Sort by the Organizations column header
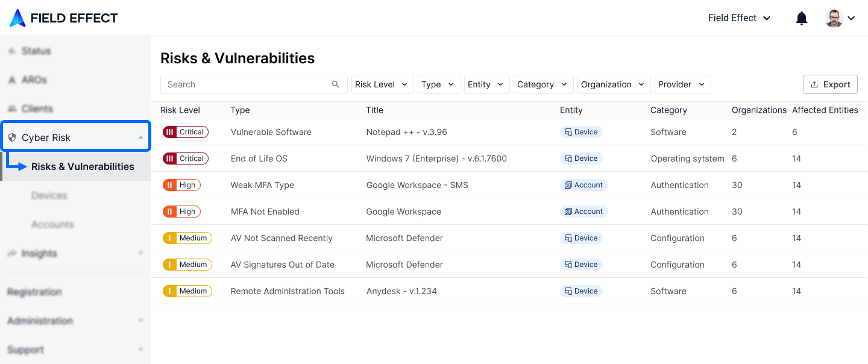 coord(759,110)
